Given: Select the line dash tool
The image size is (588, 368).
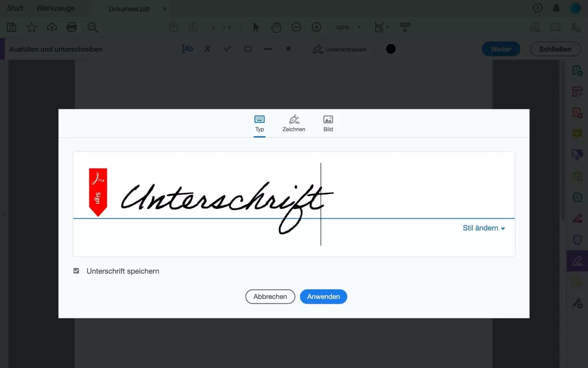Looking at the screenshot, I should (268, 49).
